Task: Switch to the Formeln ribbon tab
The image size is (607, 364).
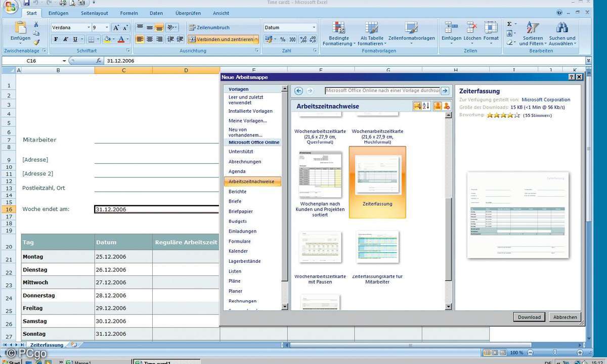Action: (x=129, y=13)
